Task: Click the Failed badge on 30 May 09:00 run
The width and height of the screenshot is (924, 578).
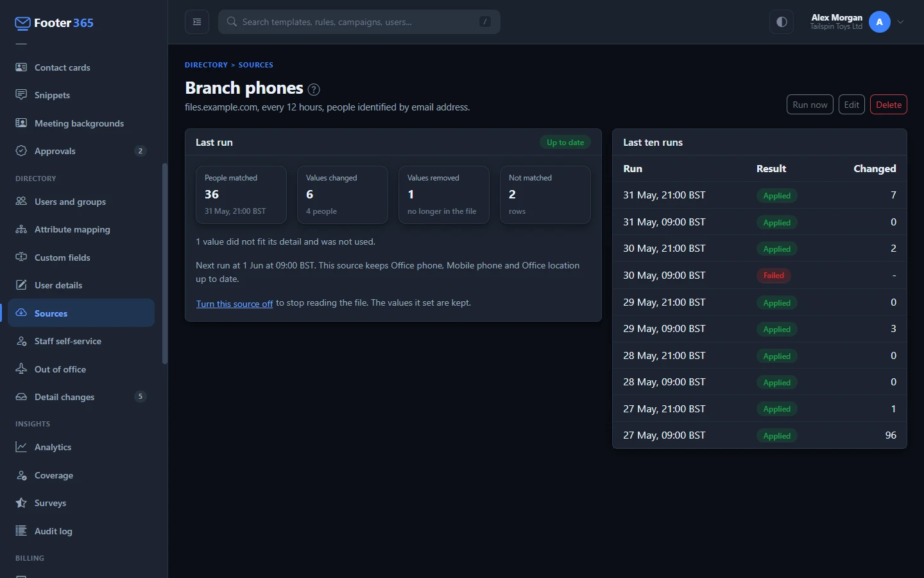Action: click(773, 276)
